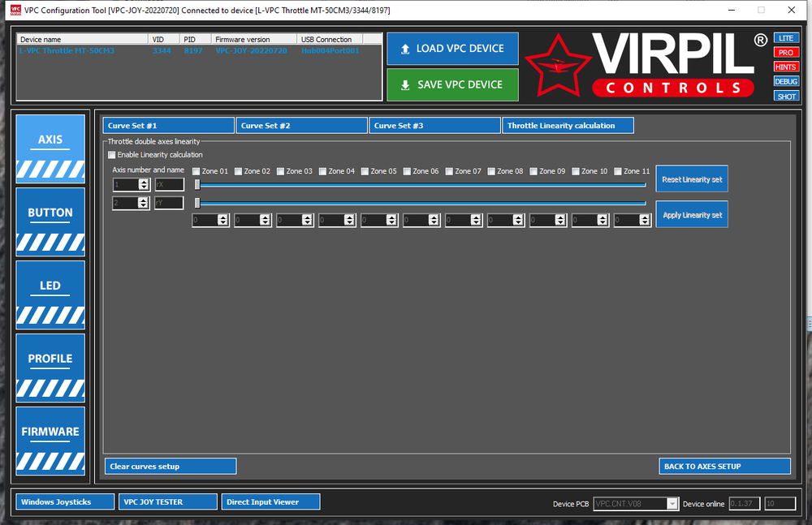Toggle HINTS mode
This screenshot has width=812, height=525.
[x=786, y=67]
